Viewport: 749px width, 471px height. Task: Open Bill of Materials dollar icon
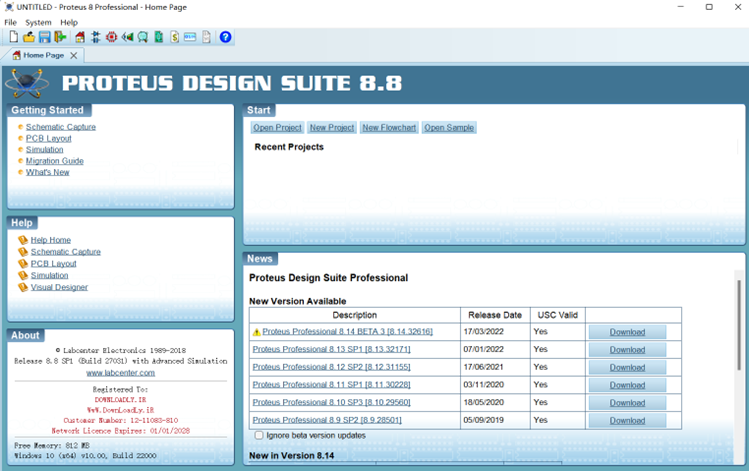(175, 37)
